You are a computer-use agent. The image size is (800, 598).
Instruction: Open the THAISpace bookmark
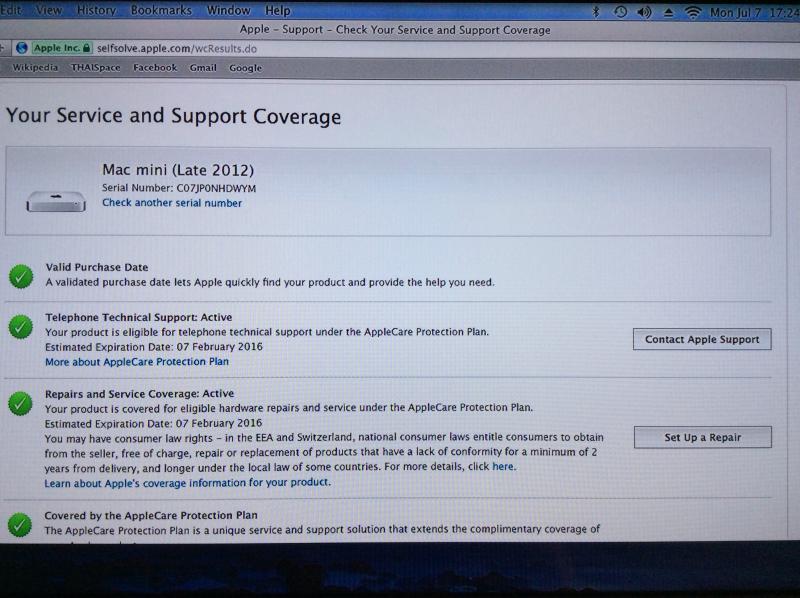point(95,67)
